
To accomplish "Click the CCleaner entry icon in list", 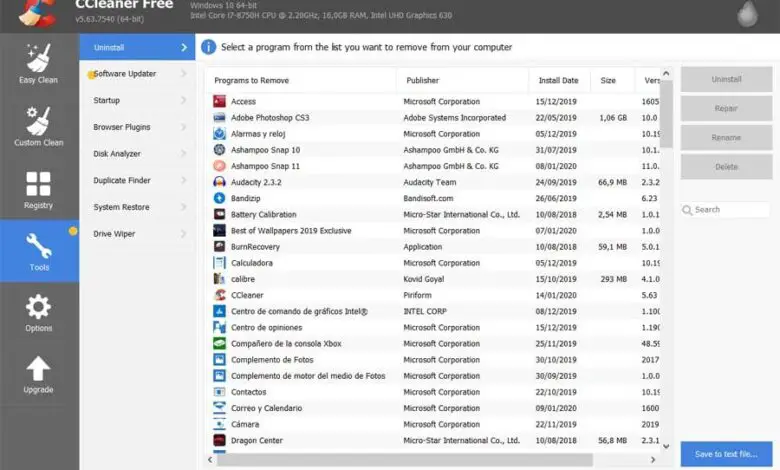I will coord(220,295).
